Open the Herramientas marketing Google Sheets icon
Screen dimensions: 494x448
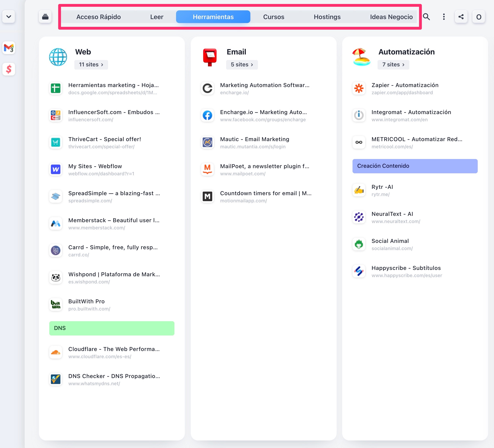click(56, 88)
